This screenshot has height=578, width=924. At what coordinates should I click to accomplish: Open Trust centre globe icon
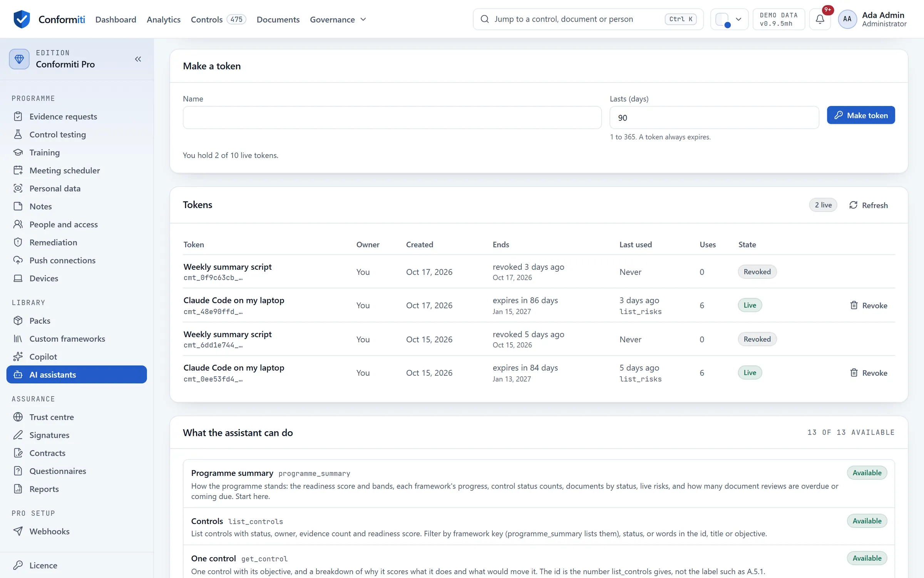tap(18, 417)
